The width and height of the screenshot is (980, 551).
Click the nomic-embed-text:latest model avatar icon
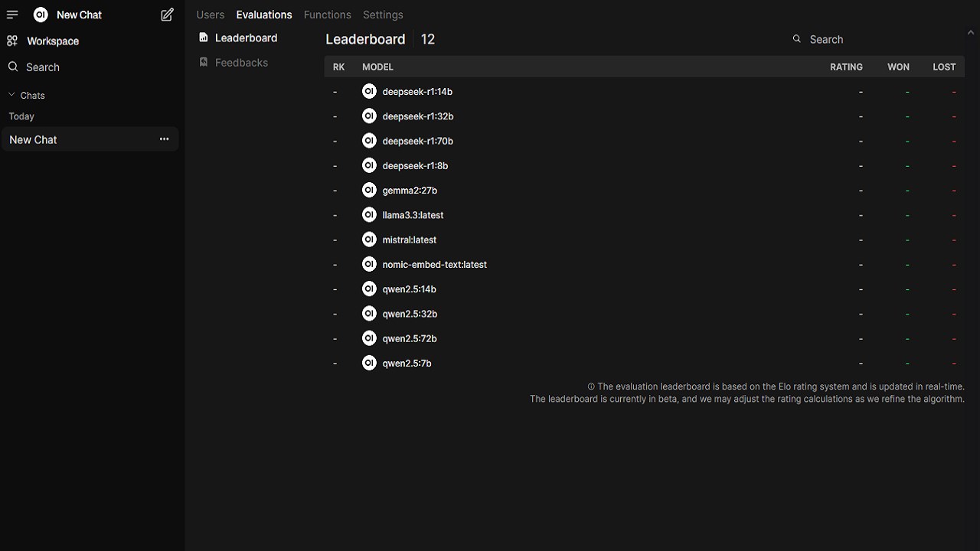tap(369, 264)
